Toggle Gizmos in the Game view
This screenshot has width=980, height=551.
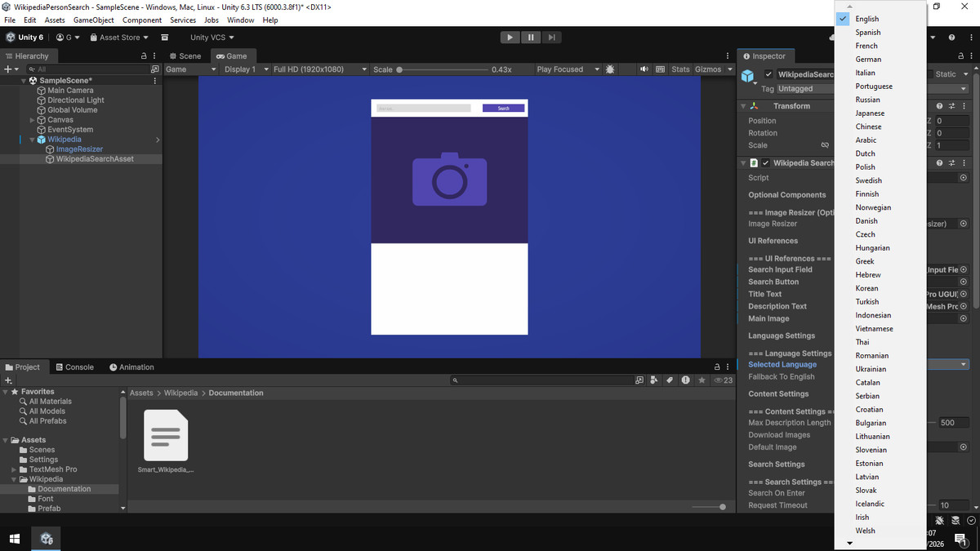pyautogui.click(x=708, y=69)
